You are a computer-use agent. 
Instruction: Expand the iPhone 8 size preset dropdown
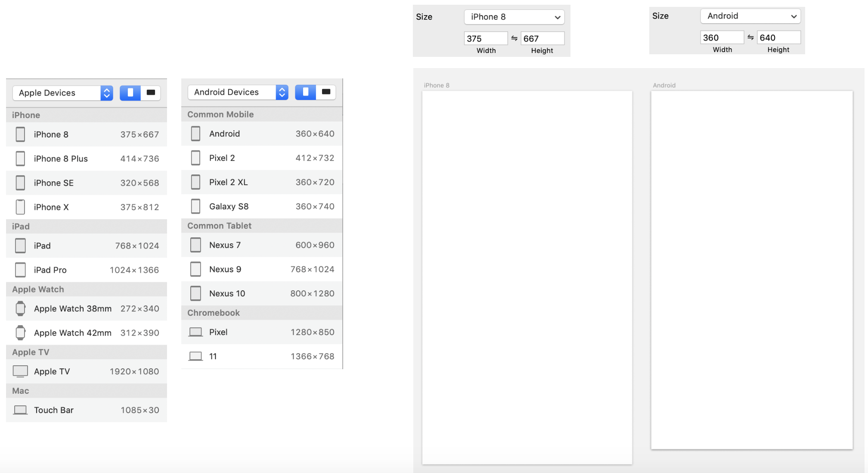pyautogui.click(x=514, y=17)
